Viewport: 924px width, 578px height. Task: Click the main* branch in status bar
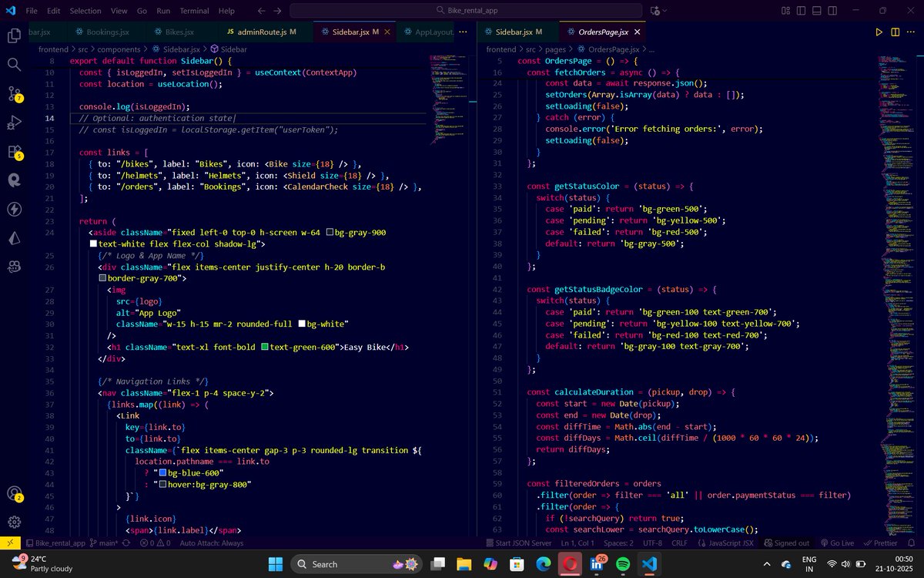click(103, 543)
